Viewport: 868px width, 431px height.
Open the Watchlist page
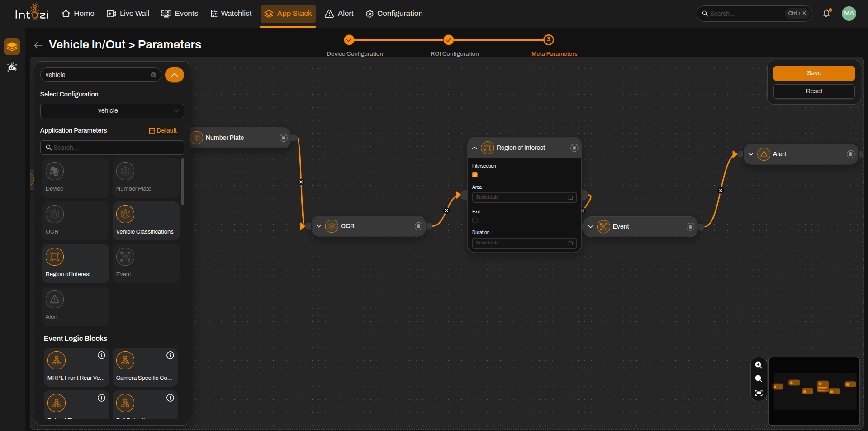point(231,14)
